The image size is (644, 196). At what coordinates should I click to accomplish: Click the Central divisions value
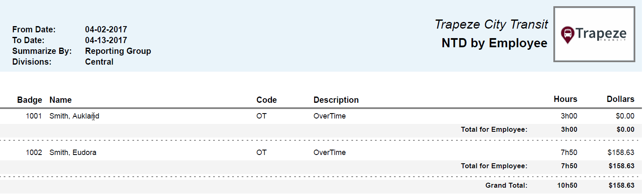(x=99, y=62)
